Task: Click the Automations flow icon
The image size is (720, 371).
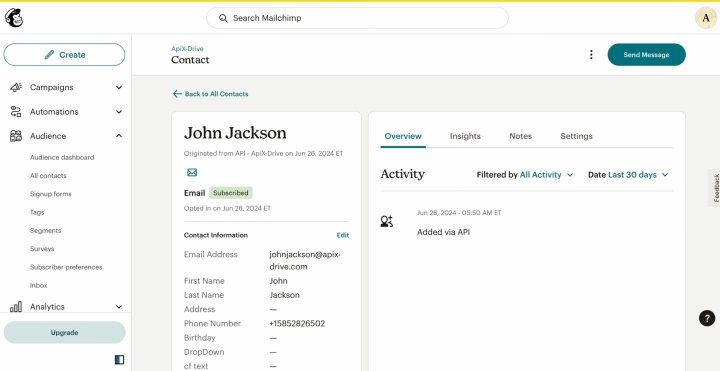Action: pyautogui.click(x=16, y=112)
